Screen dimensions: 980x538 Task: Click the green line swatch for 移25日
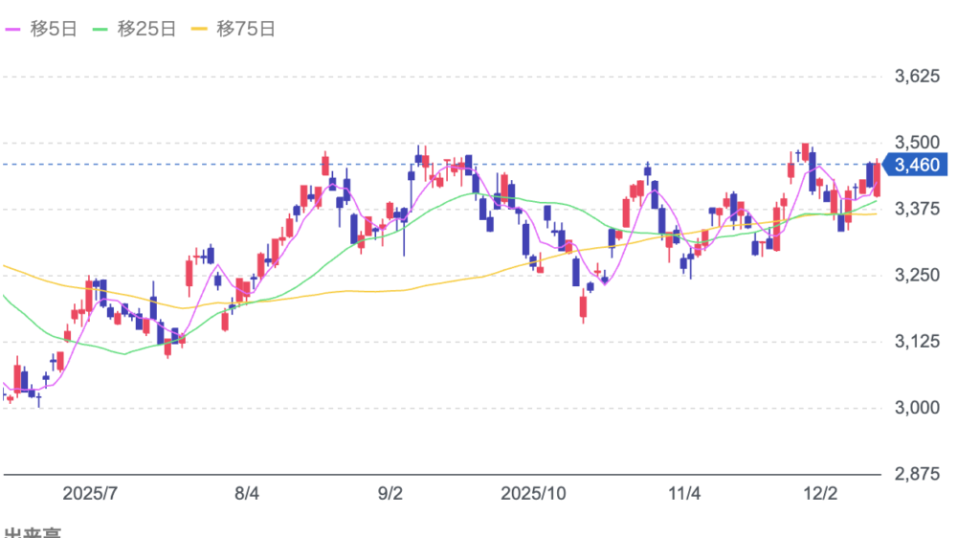point(100,30)
